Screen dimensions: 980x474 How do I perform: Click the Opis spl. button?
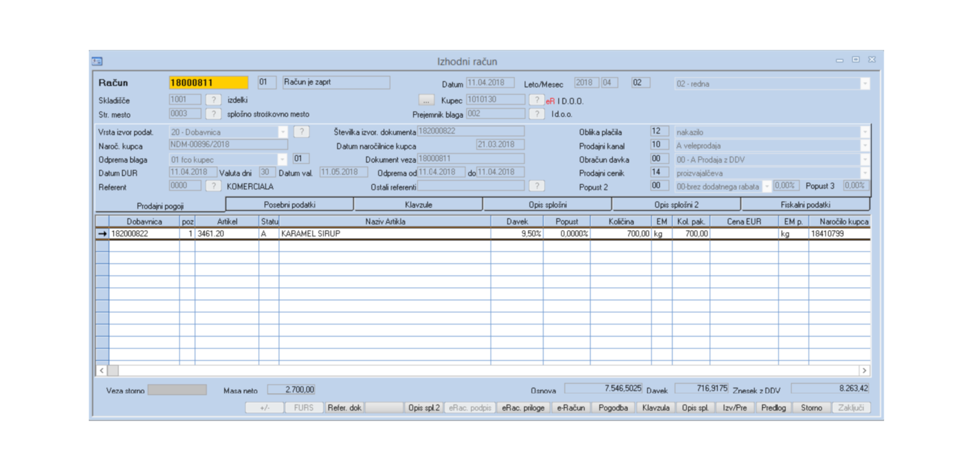(x=695, y=407)
